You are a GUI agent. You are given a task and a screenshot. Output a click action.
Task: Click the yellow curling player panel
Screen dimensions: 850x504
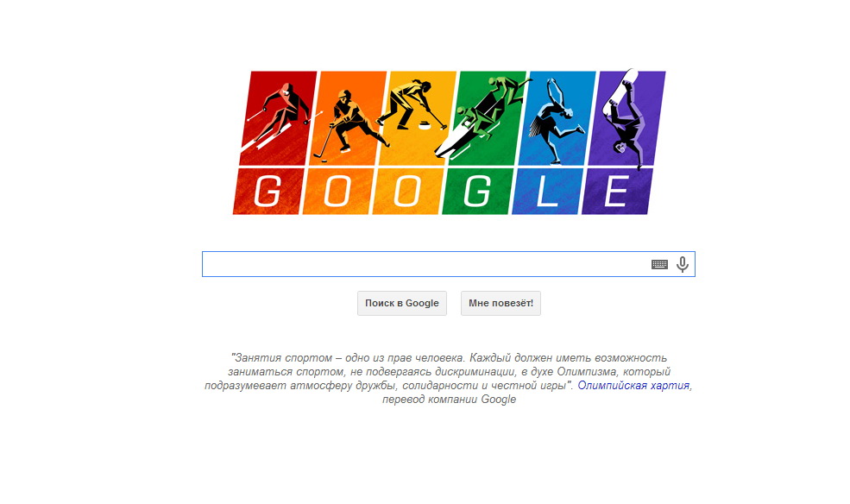point(418,118)
